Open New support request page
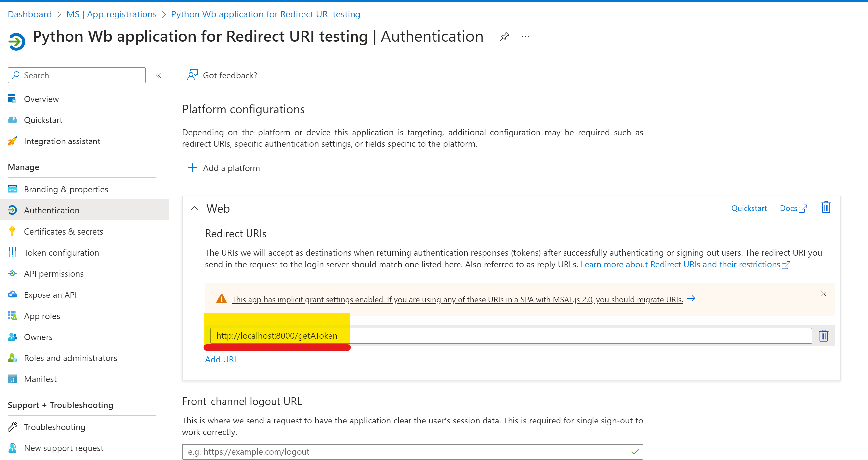This screenshot has height=460, width=868. [x=63, y=448]
